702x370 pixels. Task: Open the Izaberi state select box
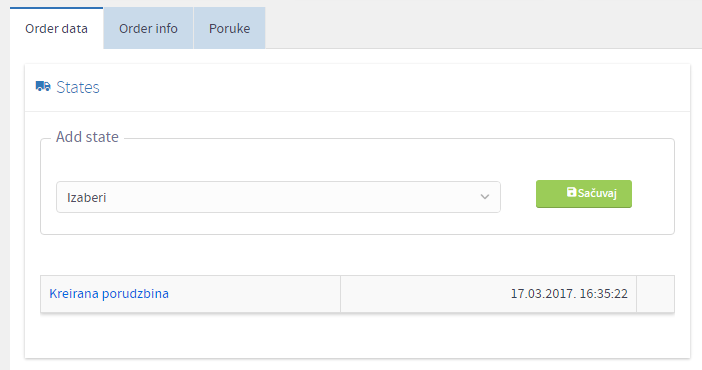click(x=278, y=197)
